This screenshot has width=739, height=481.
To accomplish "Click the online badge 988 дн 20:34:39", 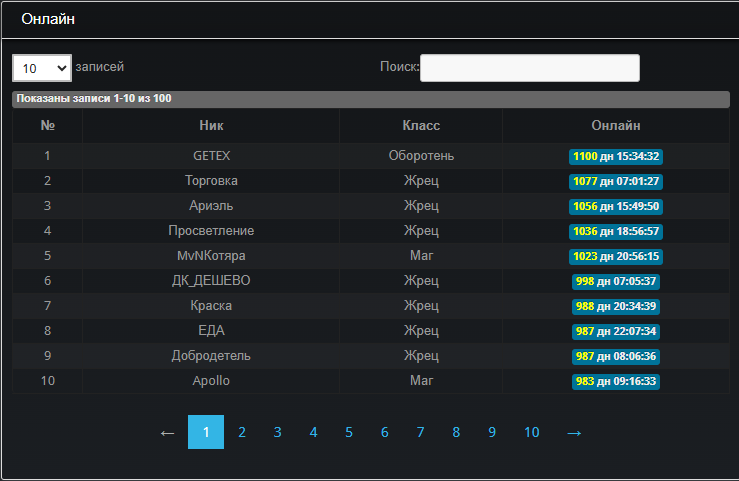I will coord(616,306).
